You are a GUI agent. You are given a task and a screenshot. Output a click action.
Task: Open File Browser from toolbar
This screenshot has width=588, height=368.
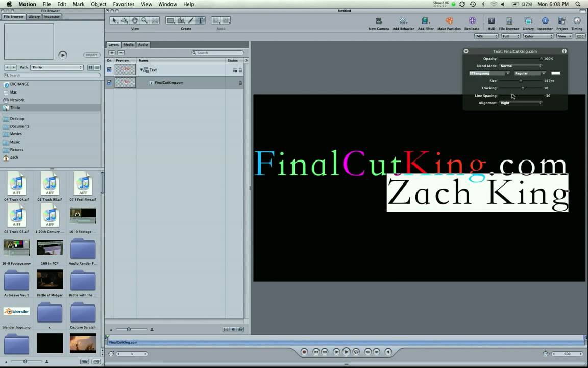[x=509, y=20]
